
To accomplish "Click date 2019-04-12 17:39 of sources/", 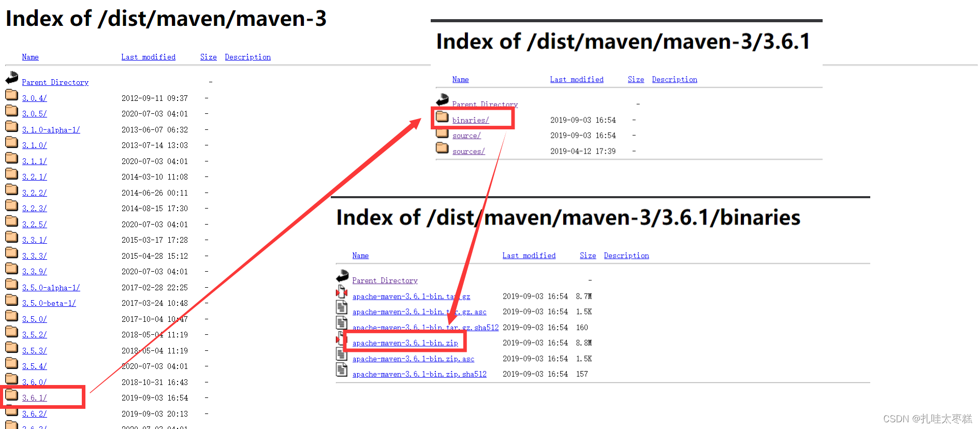I will coord(583,152).
